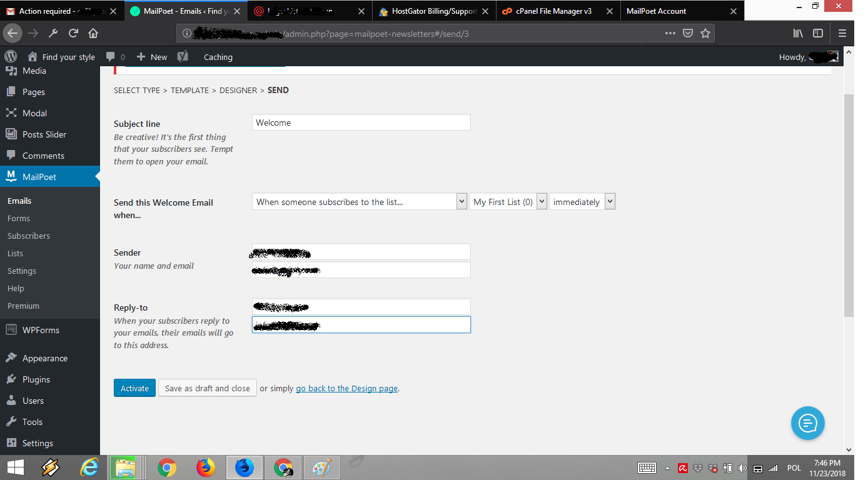Go back in browser history
Screen dimensions: 868x480
pyautogui.click(x=13, y=34)
